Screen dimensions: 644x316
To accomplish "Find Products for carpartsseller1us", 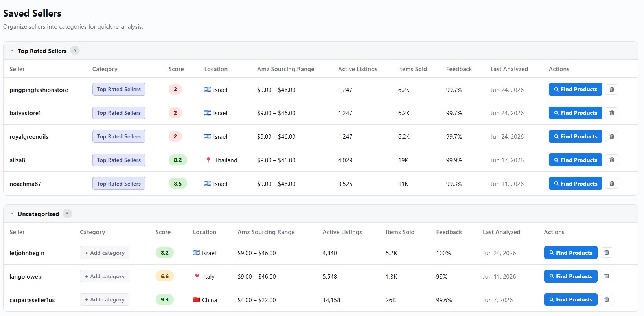I will pyautogui.click(x=570, y=299).
